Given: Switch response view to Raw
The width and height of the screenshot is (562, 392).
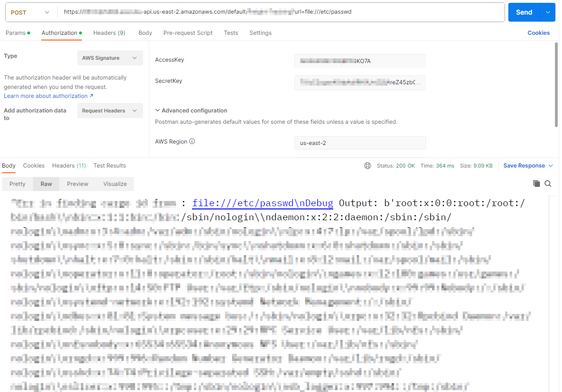Looking at the screenshot, I should point(46,184).
